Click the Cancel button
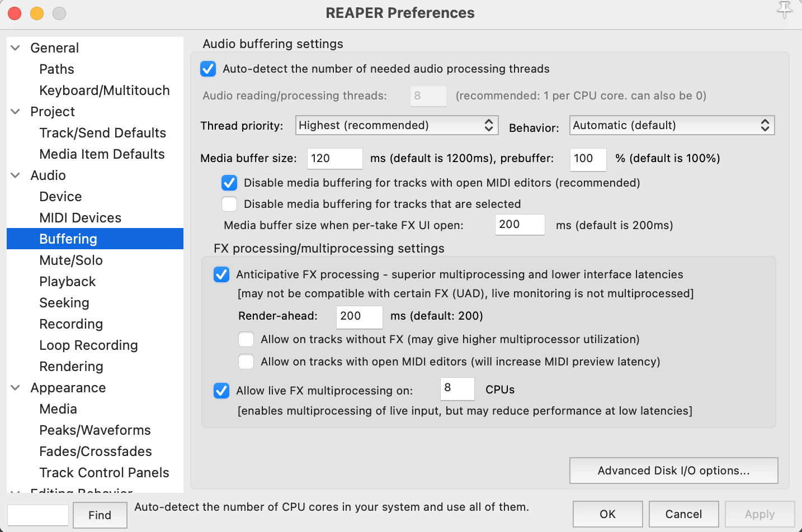 click(x=683, y=514)
